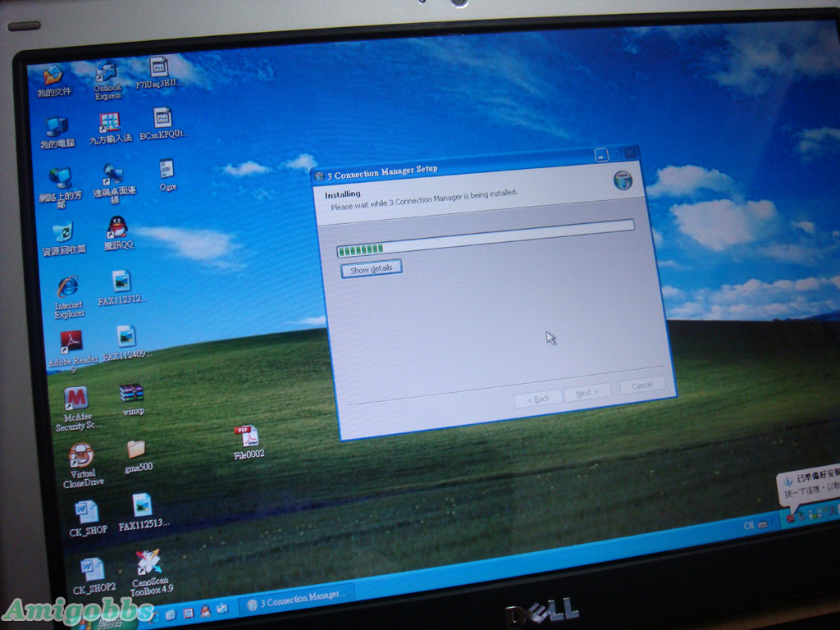Open the File0002 PDF document
The height and width of the screenshot is (630, 840).
pos(247,436)
